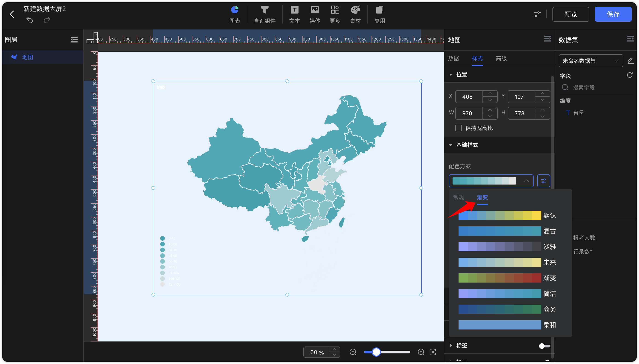
Task: Redo the last action
Action: (47, 20)
